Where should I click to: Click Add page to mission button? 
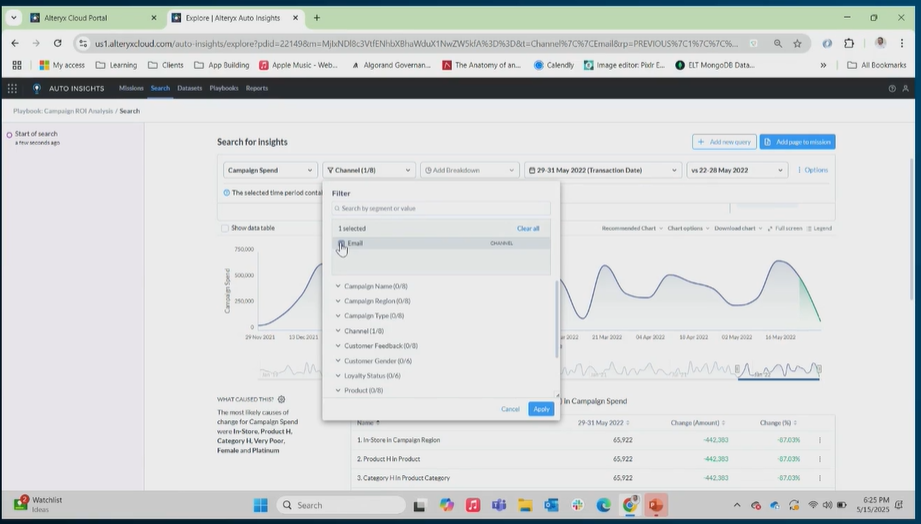pos(797,142)
